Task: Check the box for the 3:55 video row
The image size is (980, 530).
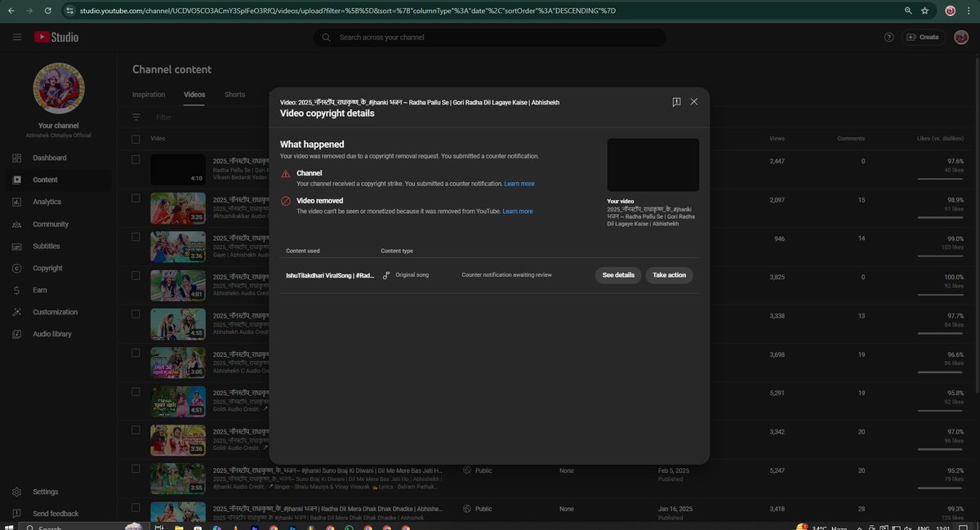Action: click(136, 469)
